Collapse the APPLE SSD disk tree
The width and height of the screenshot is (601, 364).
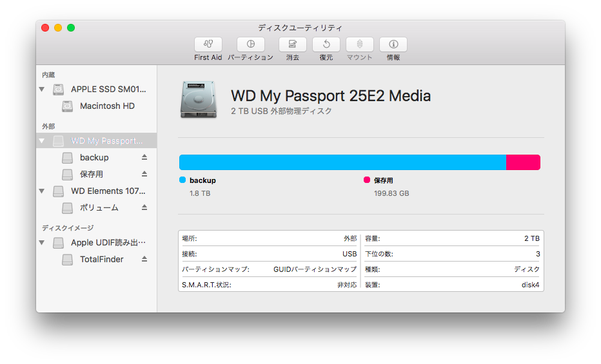click(x=42, y=89)
